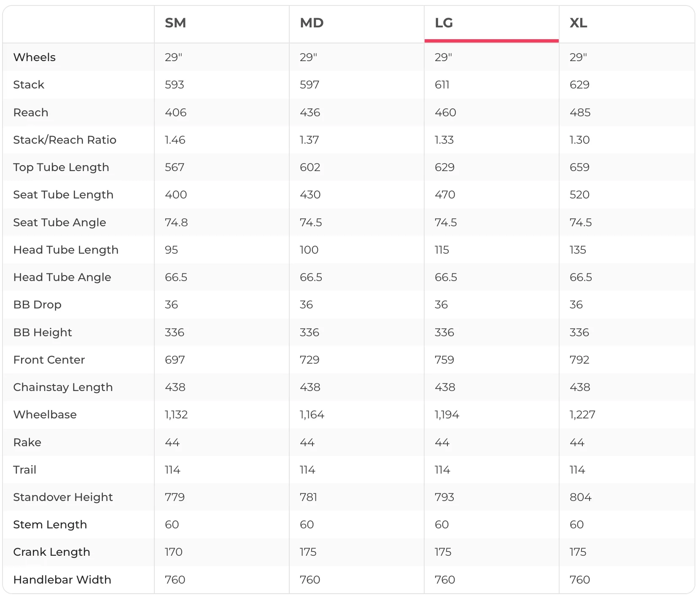Click the Stack/Reach Ratio label
The height and width of the screenshot is (600, 700).
point(65,140)
